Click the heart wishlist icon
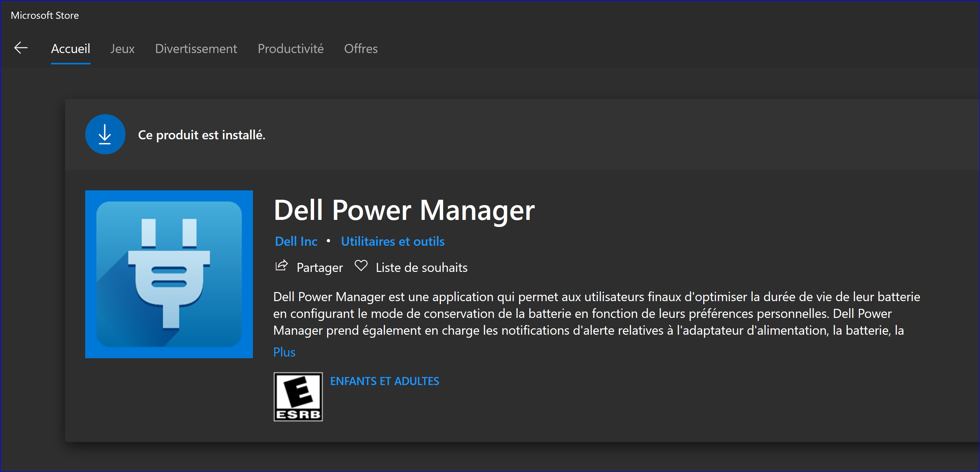Screen dimensions: 980x472 click(x=361, y=266)
